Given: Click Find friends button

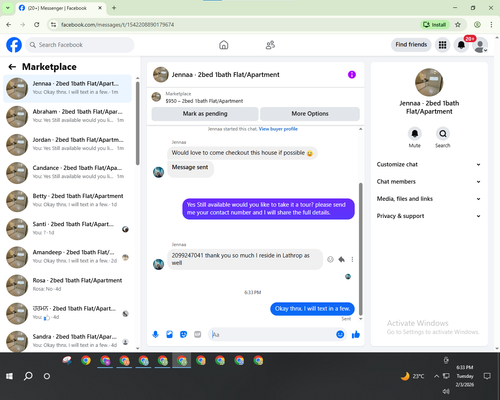Looking at the screenshot, I should coord(411,45).
